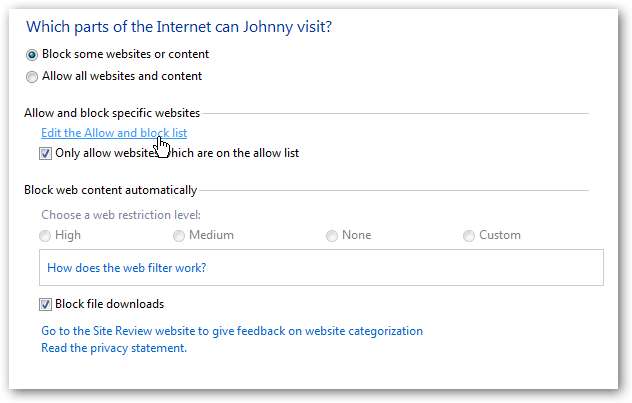Select the "Block some websites or content" radio button
The image size is (632, 403).
[32, 55]
